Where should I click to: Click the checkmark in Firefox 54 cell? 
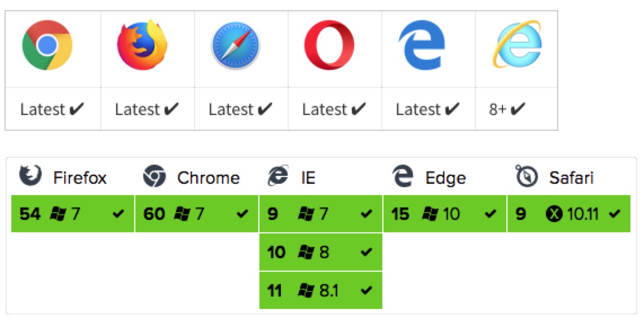pos(118,214)
